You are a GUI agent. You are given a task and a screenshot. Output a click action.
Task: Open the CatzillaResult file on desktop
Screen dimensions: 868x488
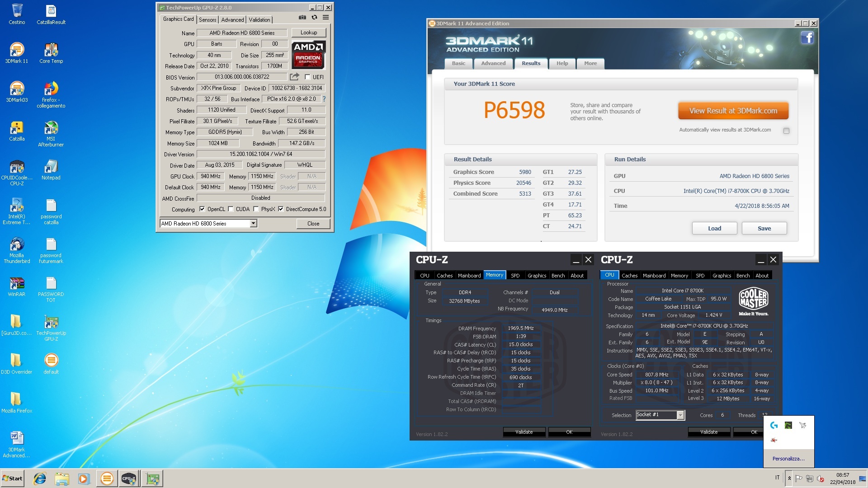coord(51,14)
